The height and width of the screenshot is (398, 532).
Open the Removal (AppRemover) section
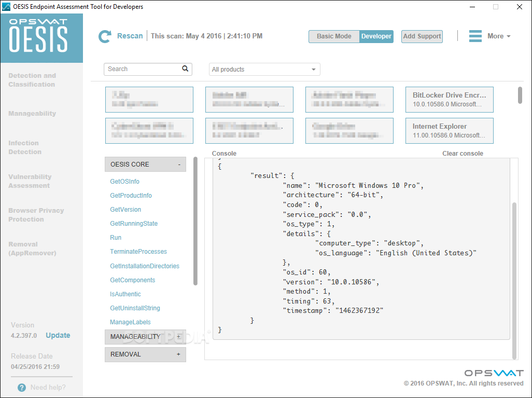[x=32, y=249]
